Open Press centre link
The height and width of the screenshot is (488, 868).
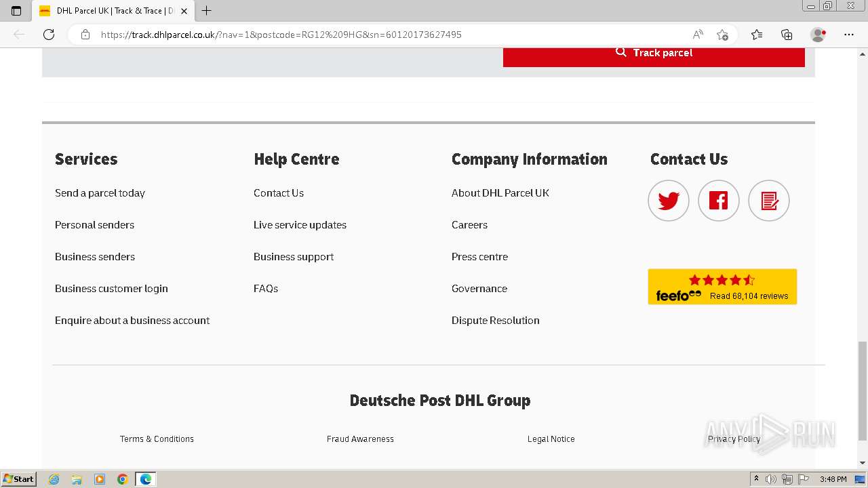click(479, 257)
